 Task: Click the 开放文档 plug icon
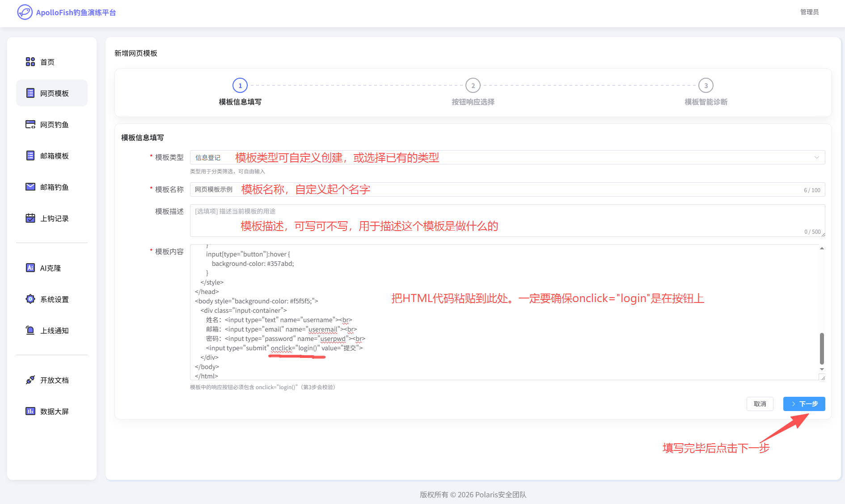click(x=30, y=380)
